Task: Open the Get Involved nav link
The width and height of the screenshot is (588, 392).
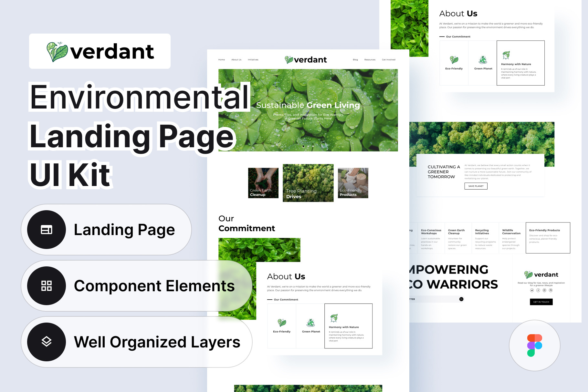Action: tap(388, 60)
